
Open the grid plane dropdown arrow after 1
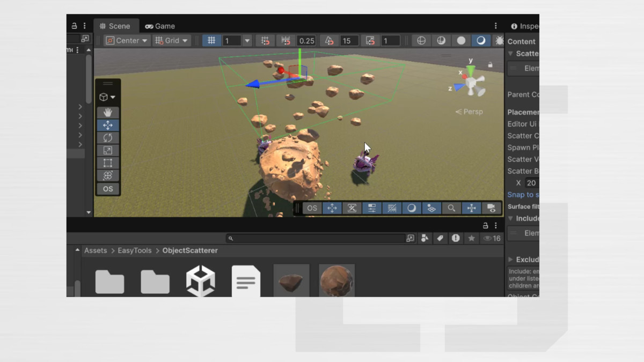(x=247, y=41)
